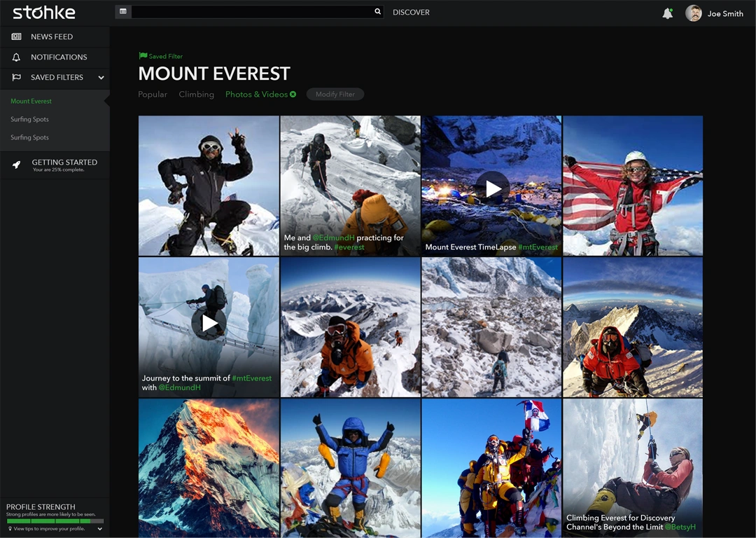Switch to the Climbing tab
756x538 pixels.
pyautogui.click(x=196, y=95)
